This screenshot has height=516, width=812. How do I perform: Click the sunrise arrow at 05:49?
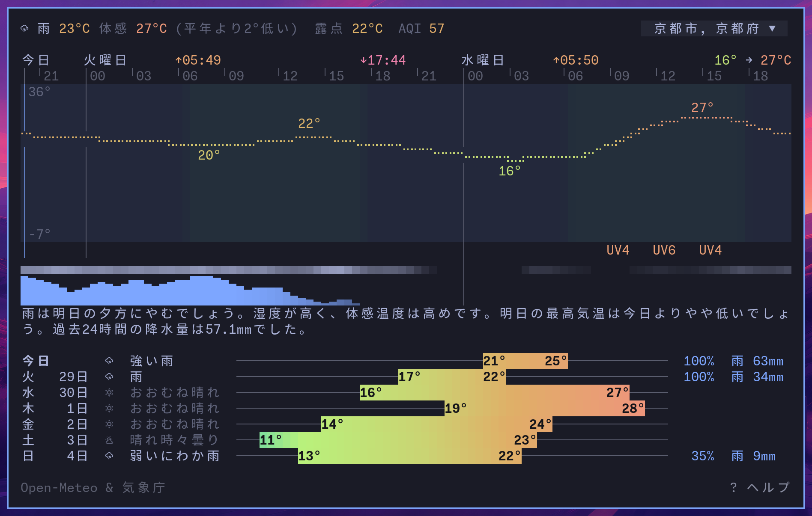(179, 60)
